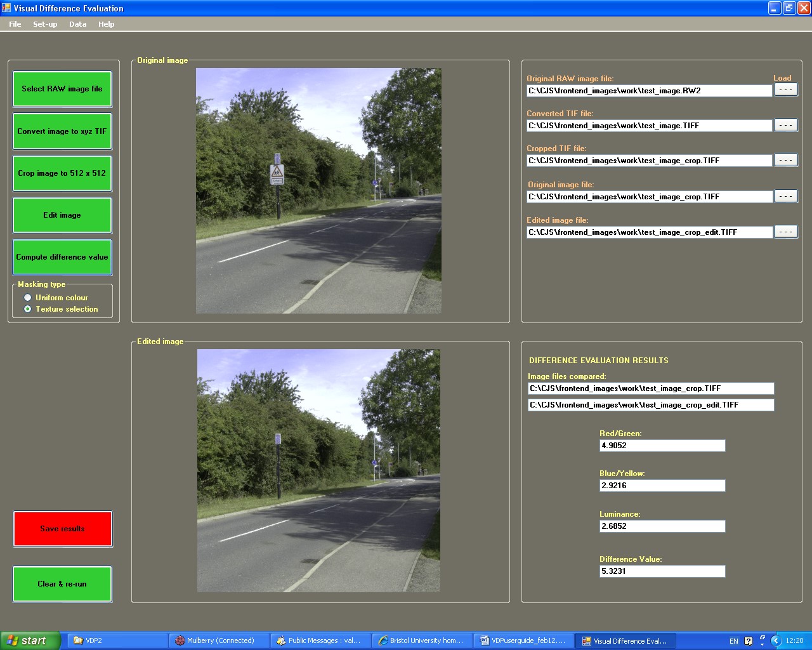Click the Original image preview thumbnail
Viewport: 812px width, 650px height.
point(318,190)
